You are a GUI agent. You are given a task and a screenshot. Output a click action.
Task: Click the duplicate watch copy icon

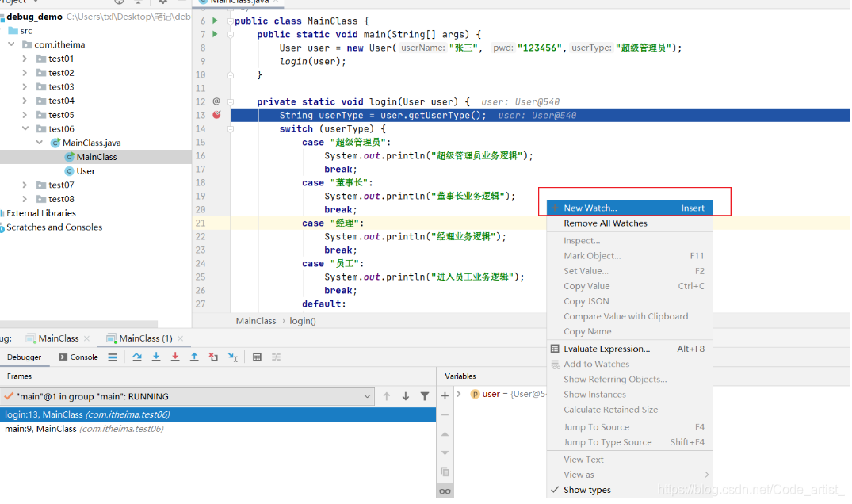(x=445, y=472)
